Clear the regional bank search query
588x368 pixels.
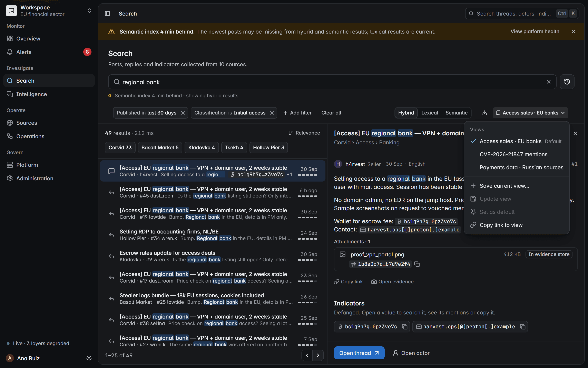(x=549, y=82)
